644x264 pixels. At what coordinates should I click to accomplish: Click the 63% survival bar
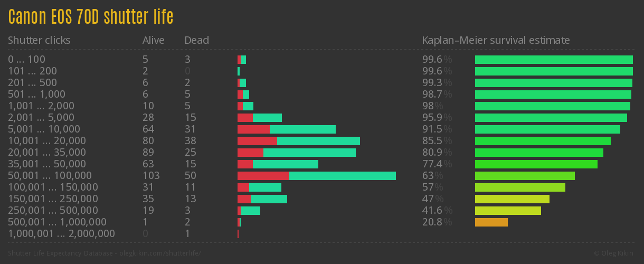coord(525,176)
